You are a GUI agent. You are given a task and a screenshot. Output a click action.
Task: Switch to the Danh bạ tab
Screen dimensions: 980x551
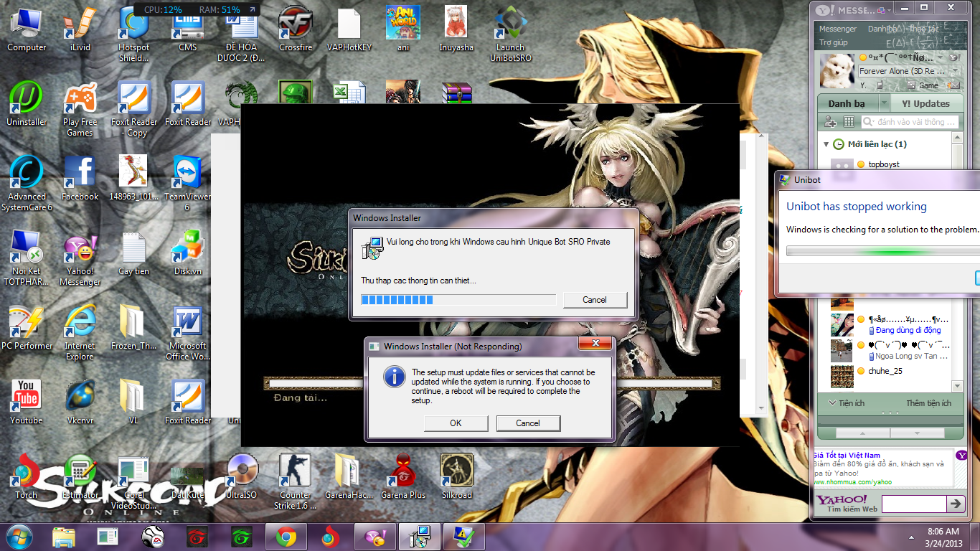coord(847,103)
